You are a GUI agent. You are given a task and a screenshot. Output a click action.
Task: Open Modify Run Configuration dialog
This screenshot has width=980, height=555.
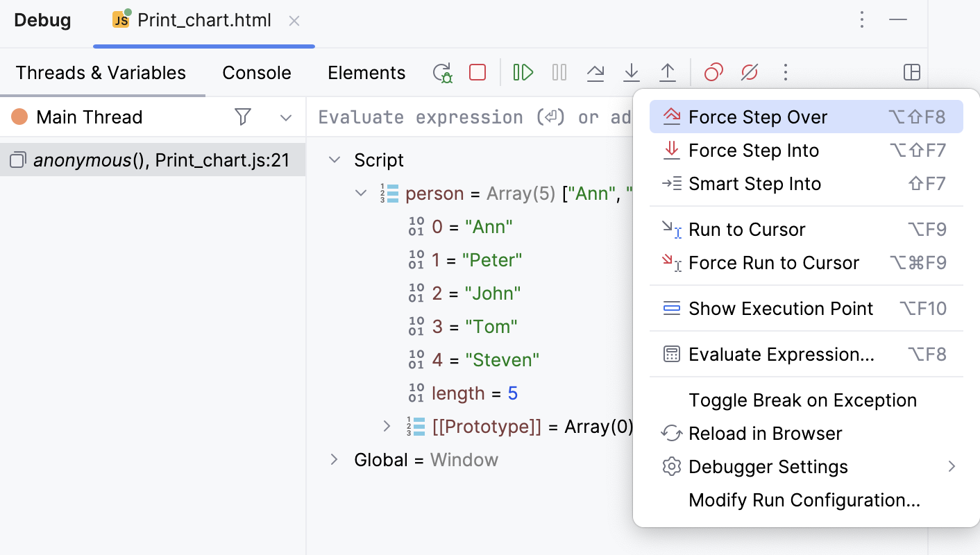[804, 499]
